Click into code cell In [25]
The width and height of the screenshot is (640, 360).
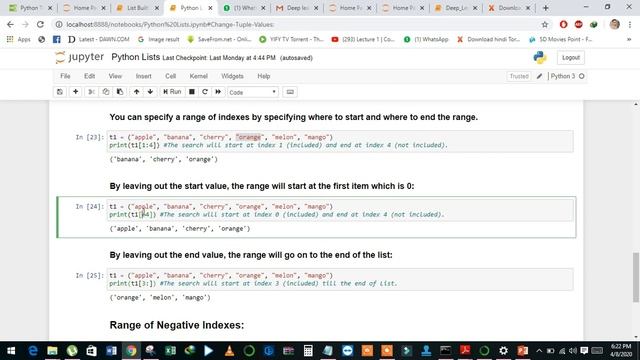340,279
